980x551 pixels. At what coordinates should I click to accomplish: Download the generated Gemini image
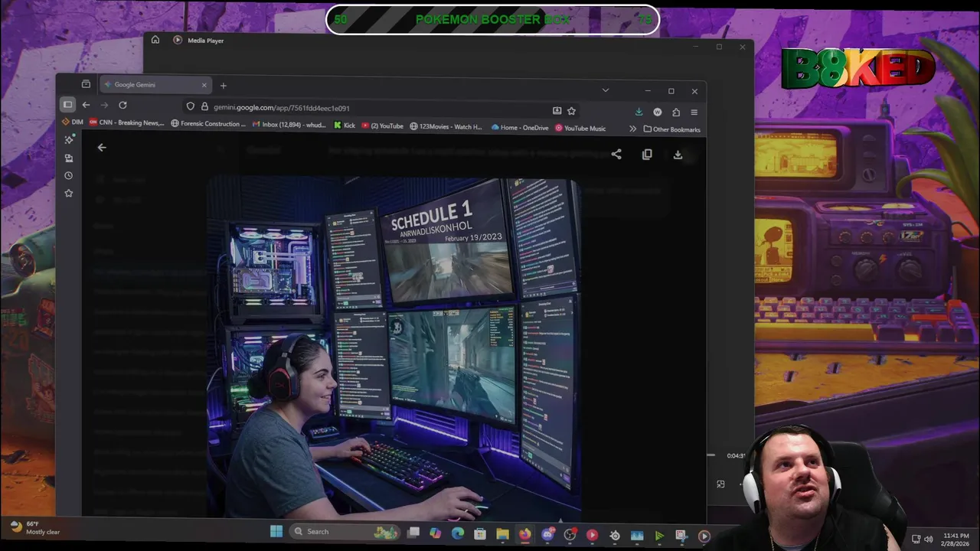678,155
